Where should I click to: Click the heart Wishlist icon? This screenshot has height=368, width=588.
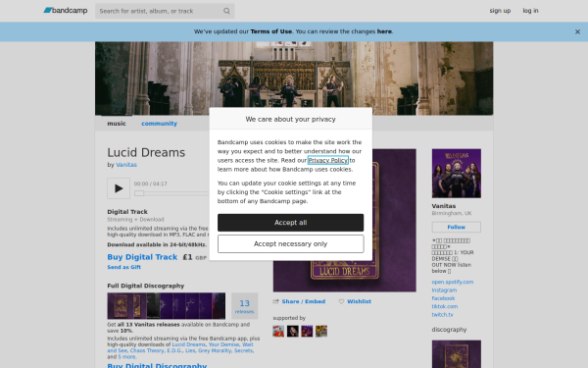(x=341, y=301)
